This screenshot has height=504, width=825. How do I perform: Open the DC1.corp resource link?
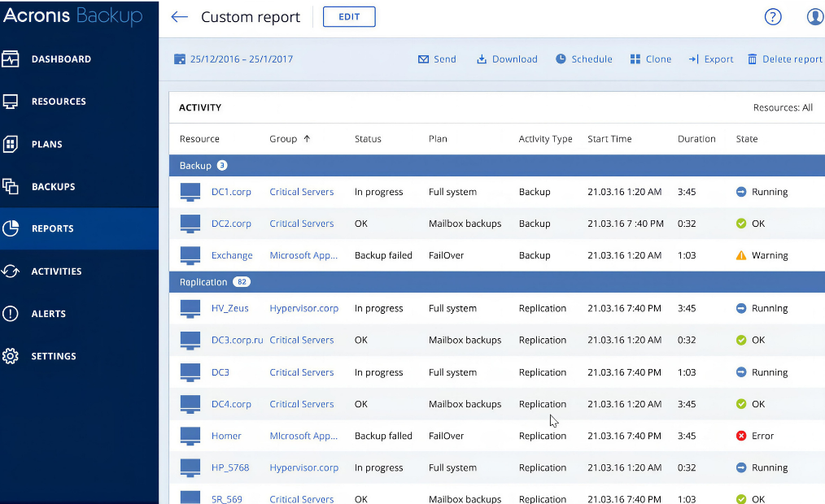pos(231,192)
